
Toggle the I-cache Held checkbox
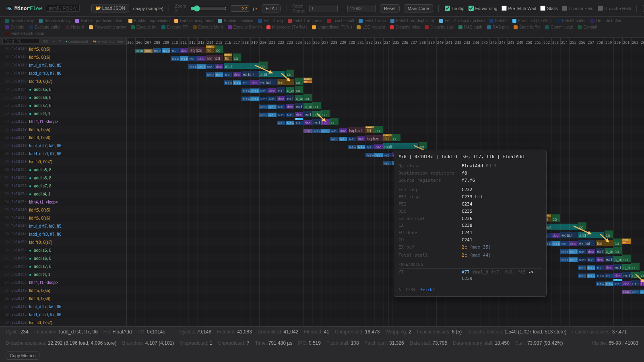click(565, 8)
